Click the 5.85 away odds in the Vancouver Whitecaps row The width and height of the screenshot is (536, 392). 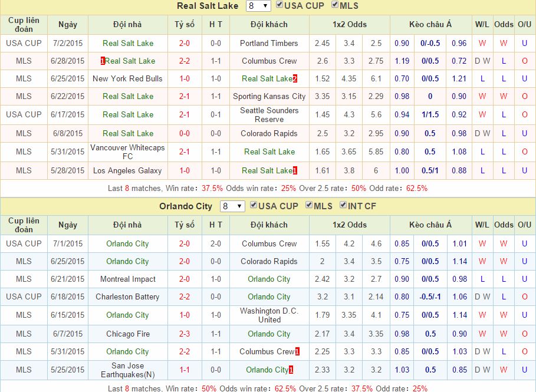coord(376,152)
